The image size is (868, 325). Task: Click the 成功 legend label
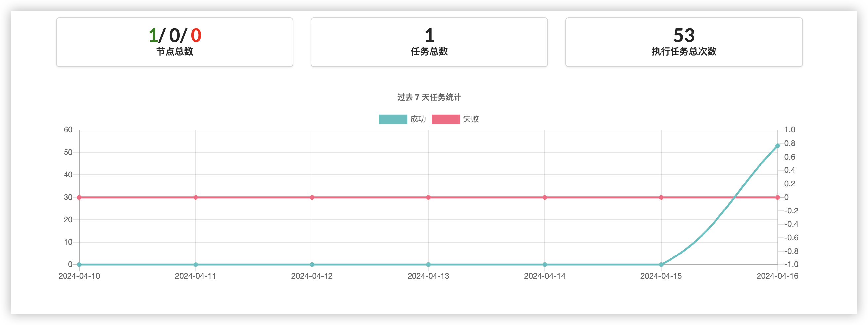pyautogui.click(x=418, y=119)
